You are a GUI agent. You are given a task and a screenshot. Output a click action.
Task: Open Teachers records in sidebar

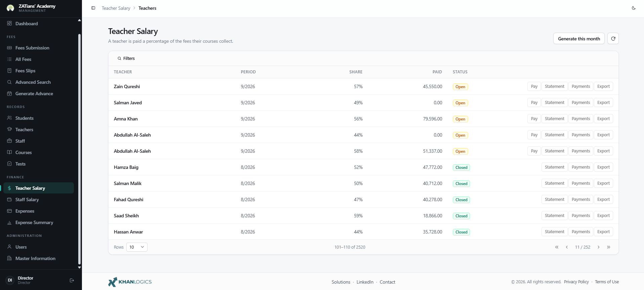pyautogui.click(x=39, y=130)
